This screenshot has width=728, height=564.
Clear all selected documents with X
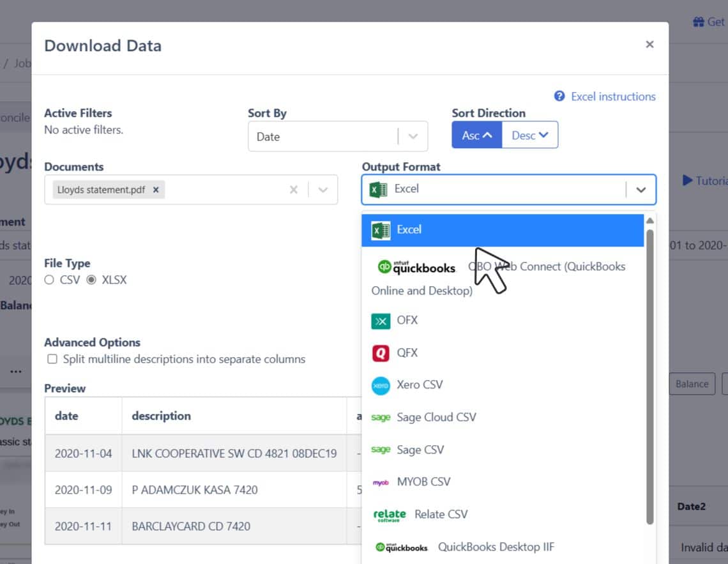pyautogui.click(x=293, y=190)
